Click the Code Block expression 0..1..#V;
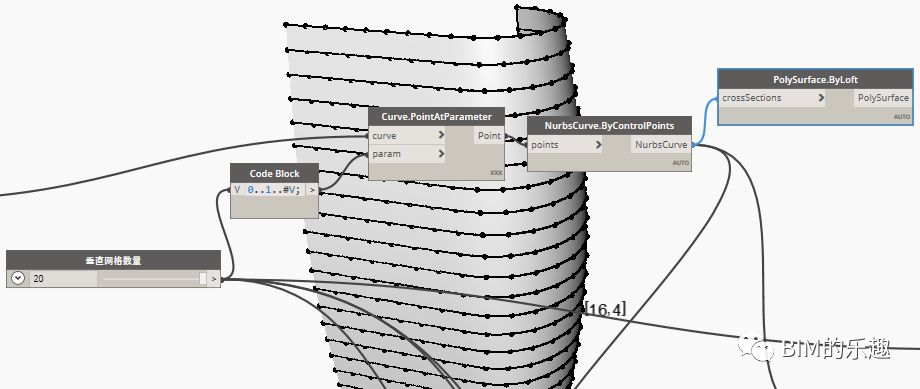 [274, 190]
